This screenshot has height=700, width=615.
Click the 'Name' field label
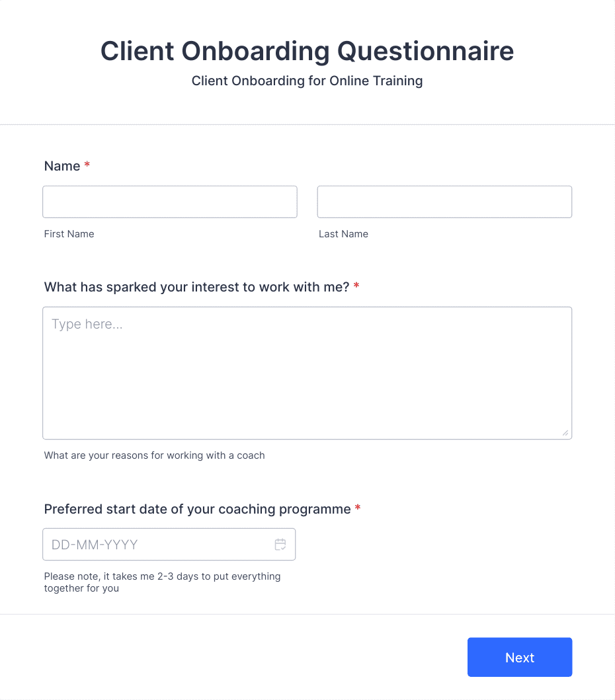click(61, 166)
